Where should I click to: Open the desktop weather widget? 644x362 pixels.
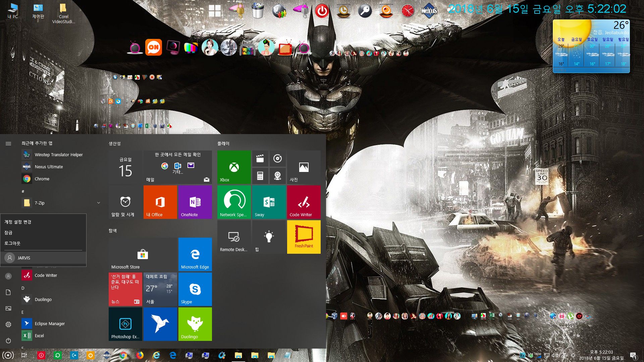[591, 46]
